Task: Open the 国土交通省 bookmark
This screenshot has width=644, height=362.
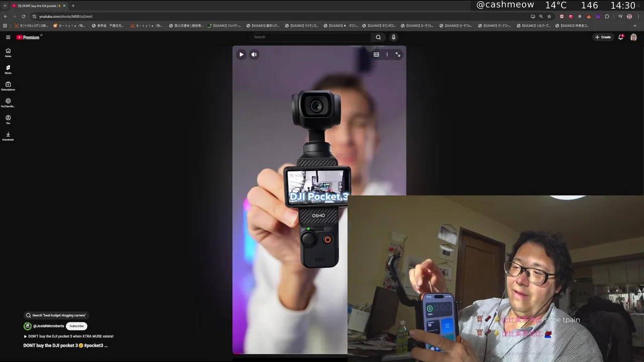Action: coord(186,26)
